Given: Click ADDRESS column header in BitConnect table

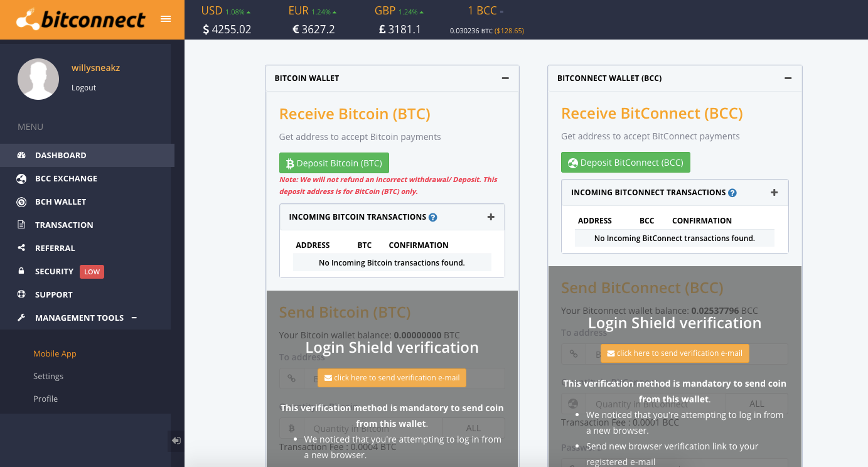Looking at the screenshot, I should 595,220.
